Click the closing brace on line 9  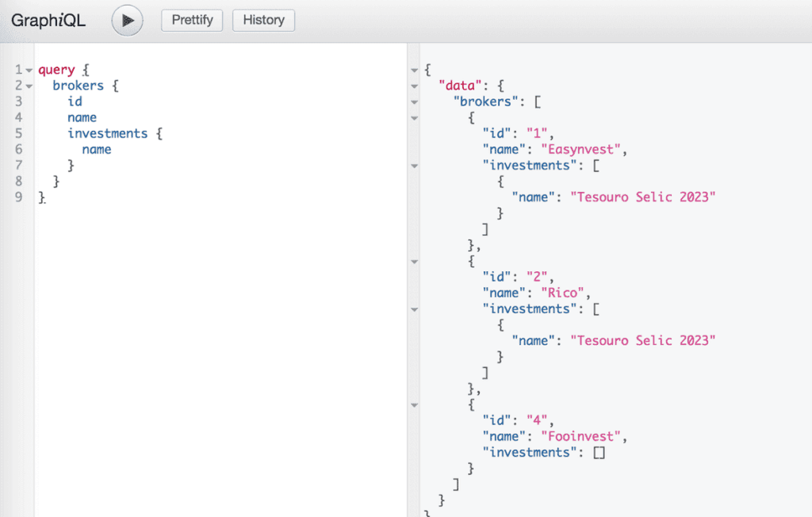(41, 197)
